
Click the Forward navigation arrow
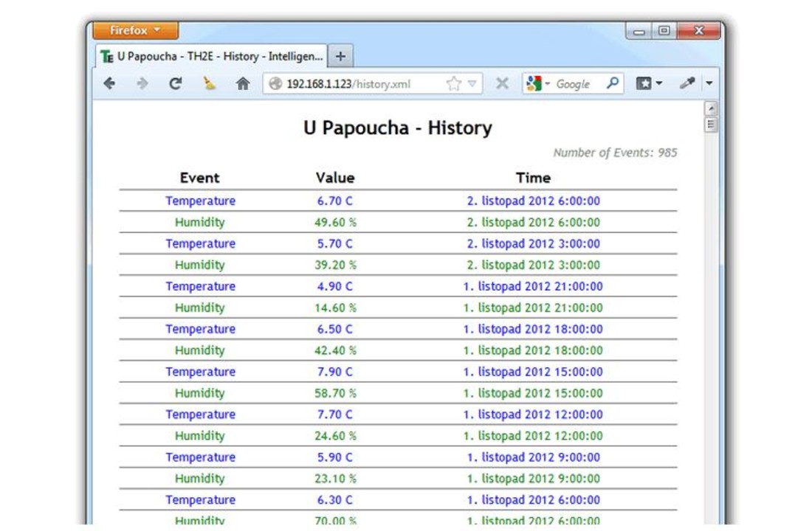142,84
